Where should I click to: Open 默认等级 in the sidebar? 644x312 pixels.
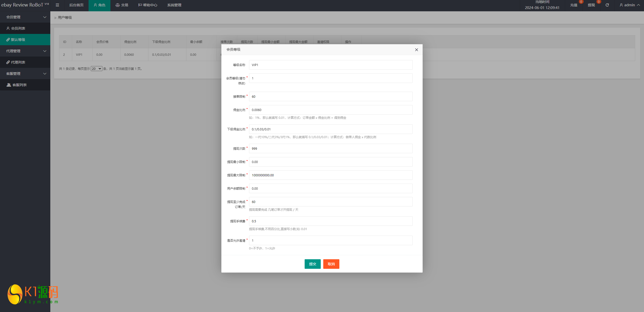25,40
